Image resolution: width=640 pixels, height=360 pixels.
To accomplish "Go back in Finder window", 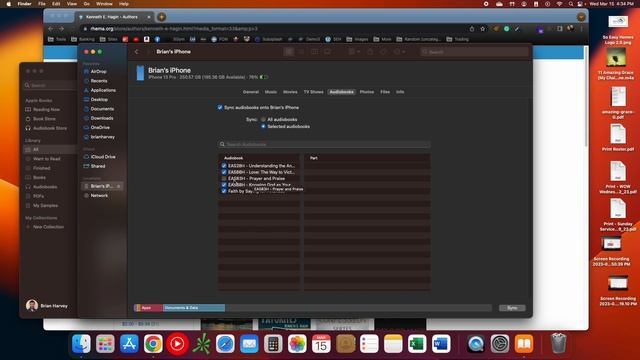I will [137, 52].
